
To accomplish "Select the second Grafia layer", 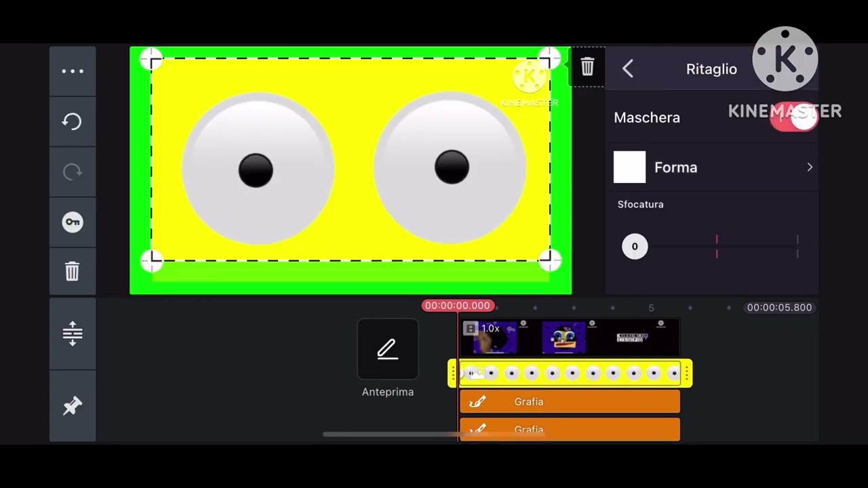I will click(x=570, y=429).
